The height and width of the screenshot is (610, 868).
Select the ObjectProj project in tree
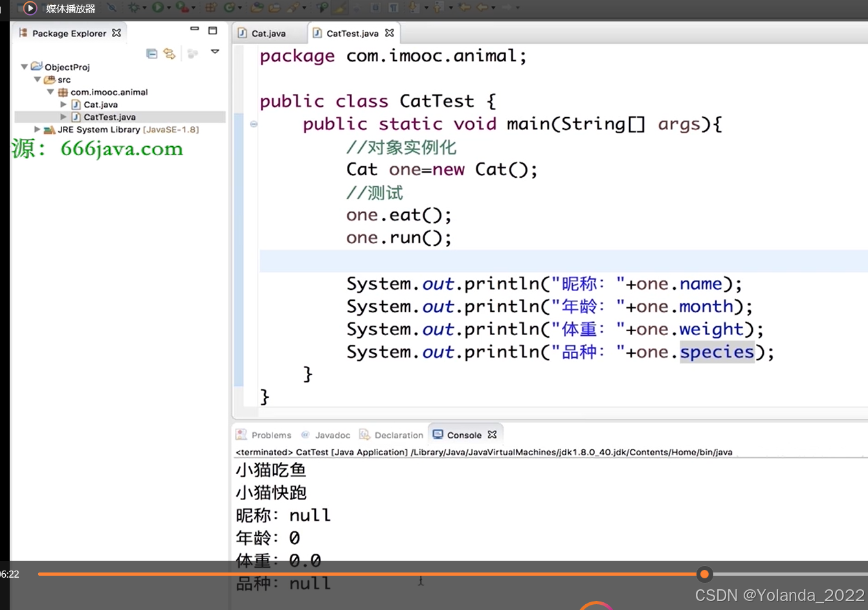point(67,67)
